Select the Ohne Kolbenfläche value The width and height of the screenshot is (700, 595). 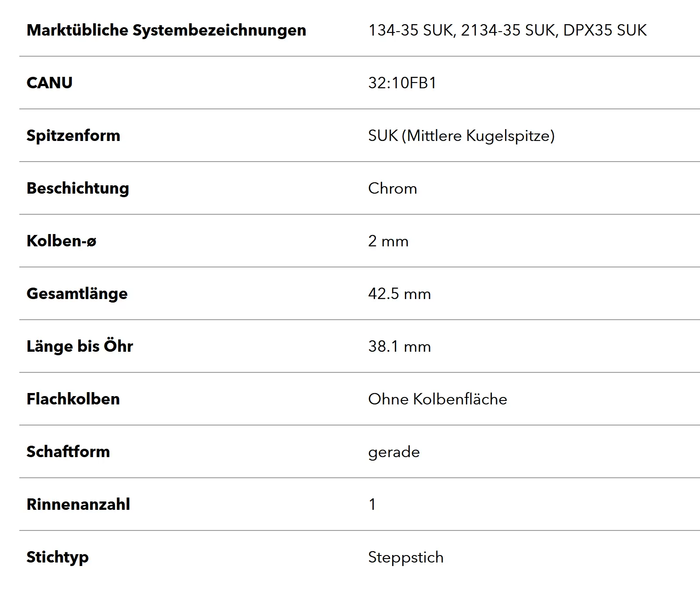point(437,399)
